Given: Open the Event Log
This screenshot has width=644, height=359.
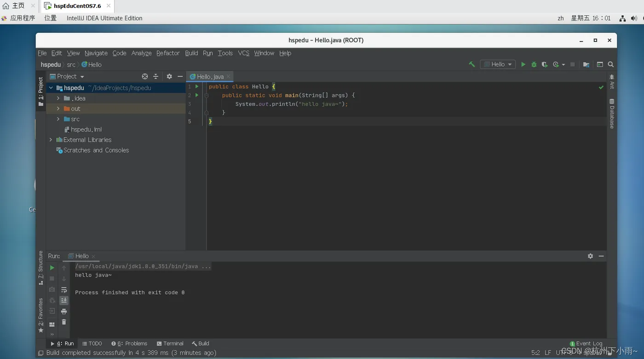Looking at the screenshot, I should point(586,343).
